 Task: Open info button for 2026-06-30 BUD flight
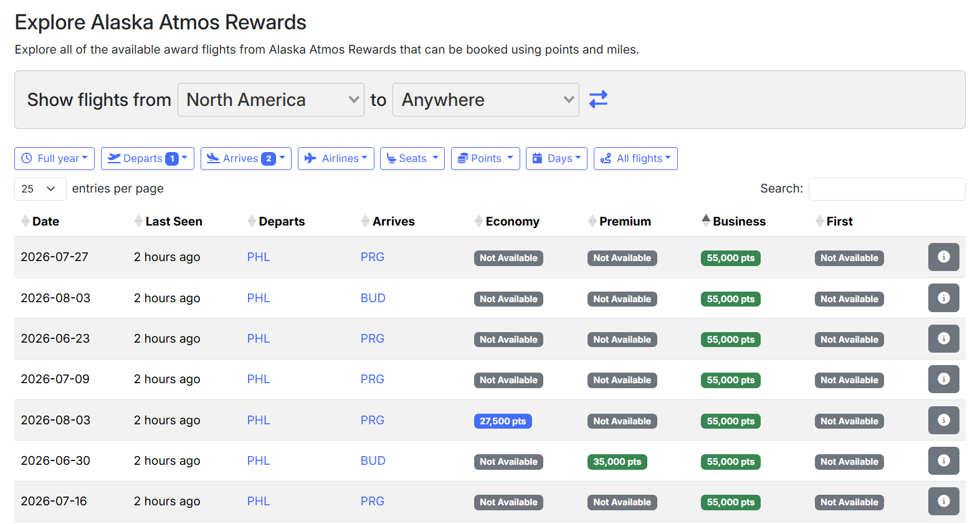(943, 461)
